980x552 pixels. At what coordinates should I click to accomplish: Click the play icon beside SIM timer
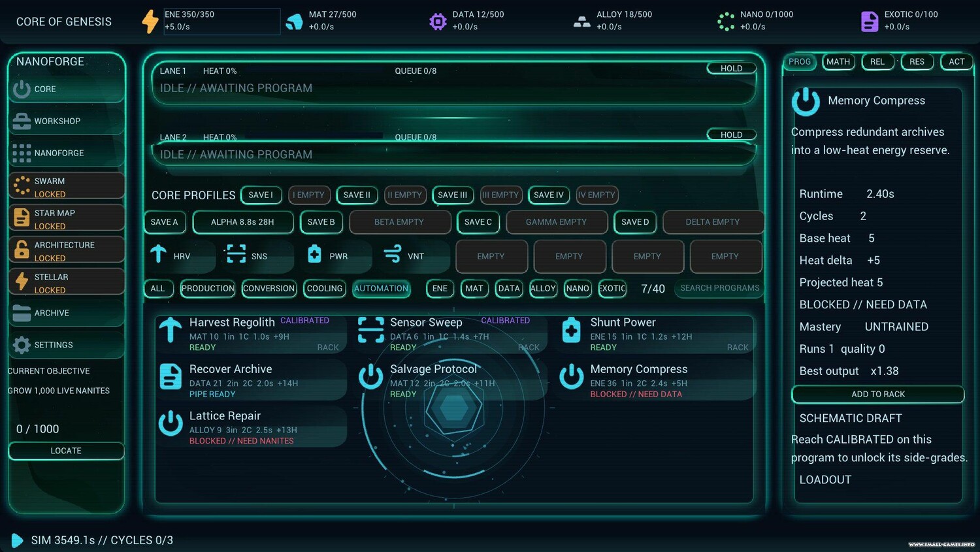pyautogui.click(x=17, y=540)
